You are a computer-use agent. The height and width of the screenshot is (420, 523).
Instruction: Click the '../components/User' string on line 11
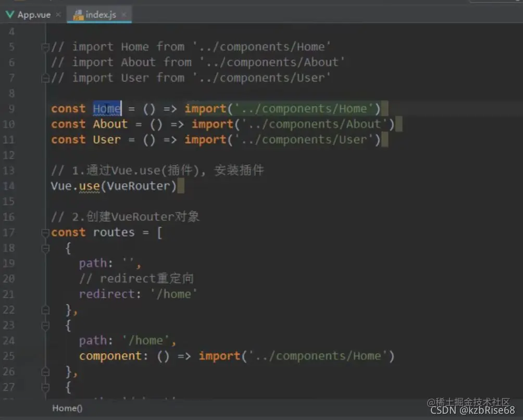pyautogui.click(x=304, y=139)
